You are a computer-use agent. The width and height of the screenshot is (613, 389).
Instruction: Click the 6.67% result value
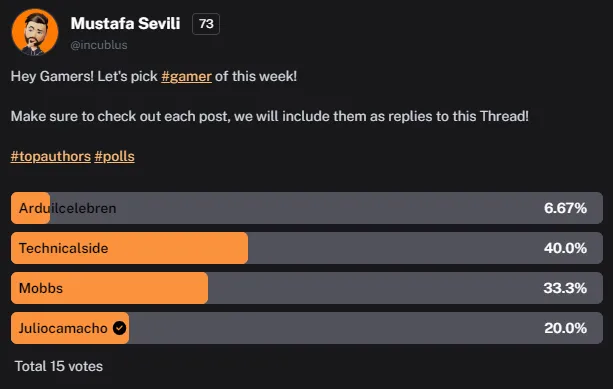point(565,208)
